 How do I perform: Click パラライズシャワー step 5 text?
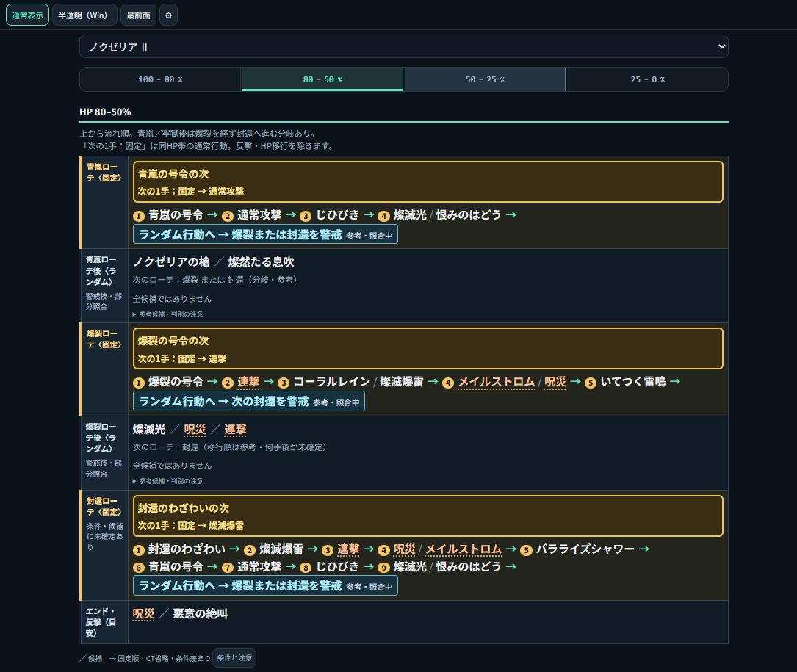[x=585, y=549]
